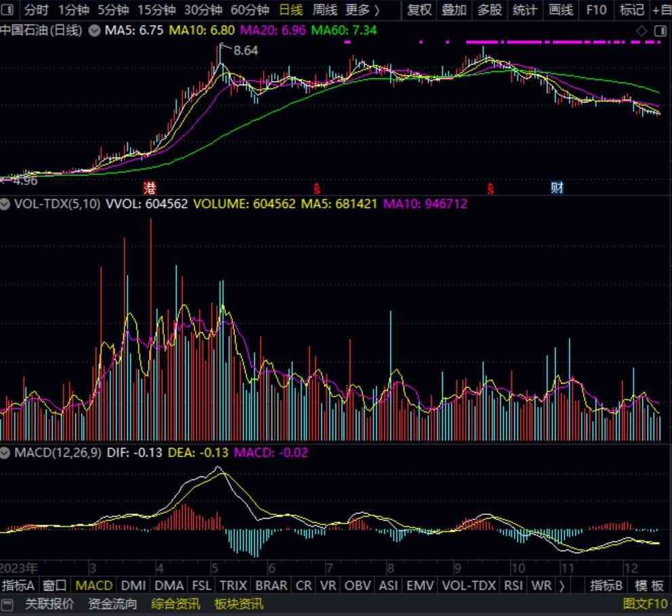Click the blue 财 marker on the chart
The width and height of the screenshot is (672, 616).
click(557, 188)
